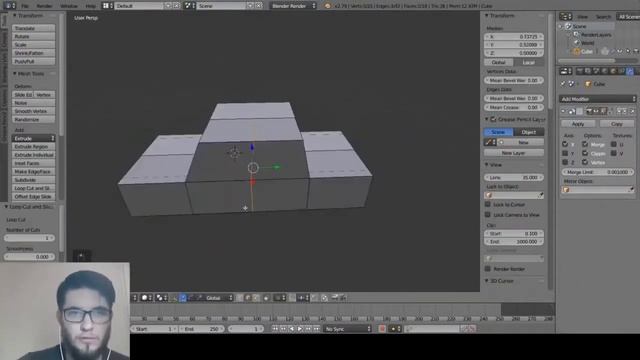Adjust the Smoothness slider value
640x360 pixels.
point(29,257)
